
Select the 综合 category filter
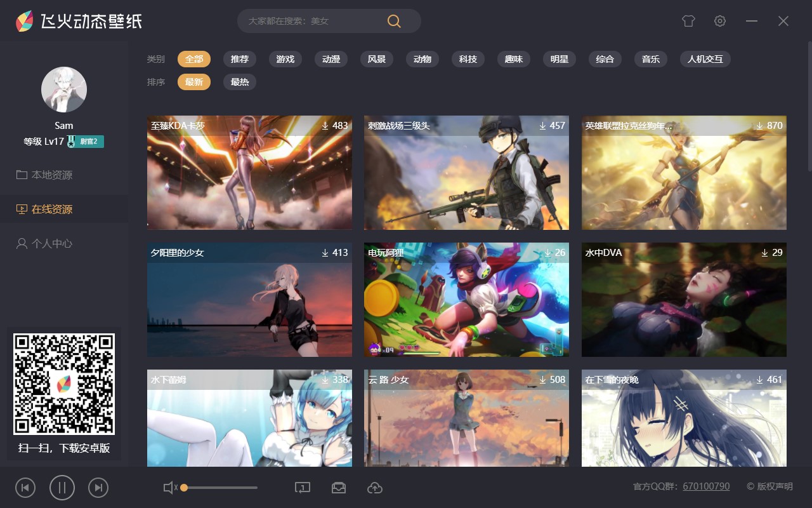[x=605, y=59]
